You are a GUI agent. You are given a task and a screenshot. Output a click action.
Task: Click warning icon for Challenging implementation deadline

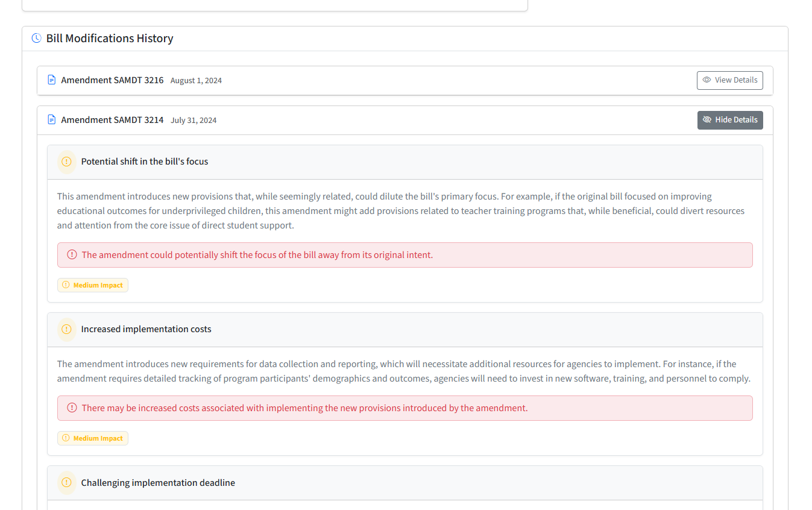click(x=67, y=482)
